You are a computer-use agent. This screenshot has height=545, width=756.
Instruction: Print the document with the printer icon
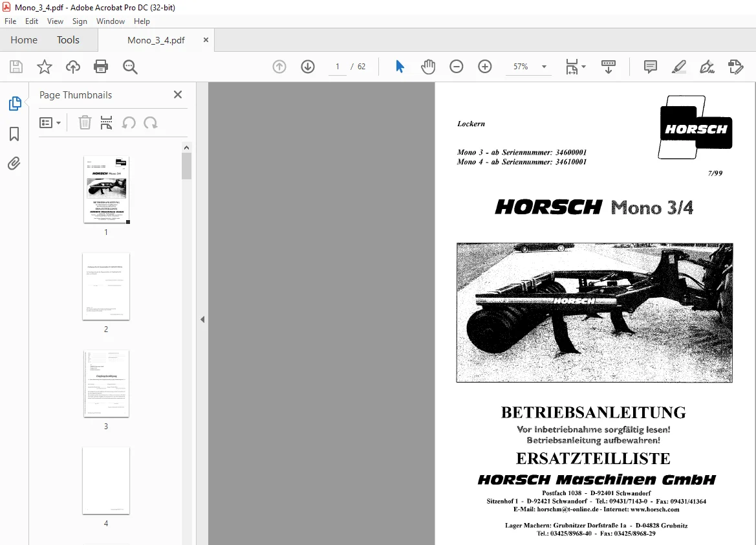101,67
